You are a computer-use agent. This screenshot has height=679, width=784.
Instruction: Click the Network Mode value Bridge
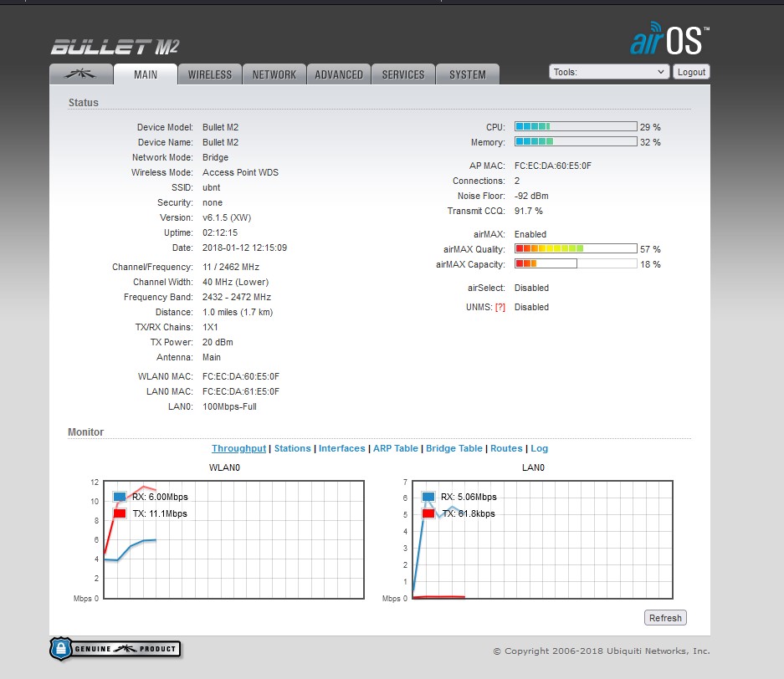216,157
